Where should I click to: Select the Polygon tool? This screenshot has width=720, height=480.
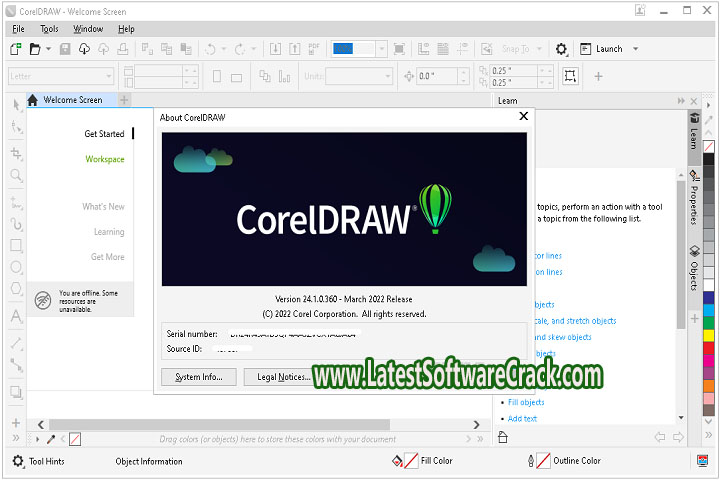[17, 289]
